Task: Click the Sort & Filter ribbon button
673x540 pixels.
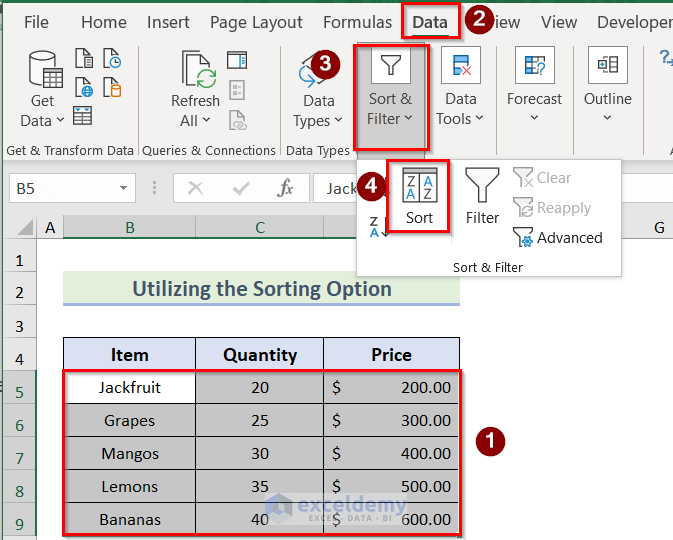Action: pos(390,96)
